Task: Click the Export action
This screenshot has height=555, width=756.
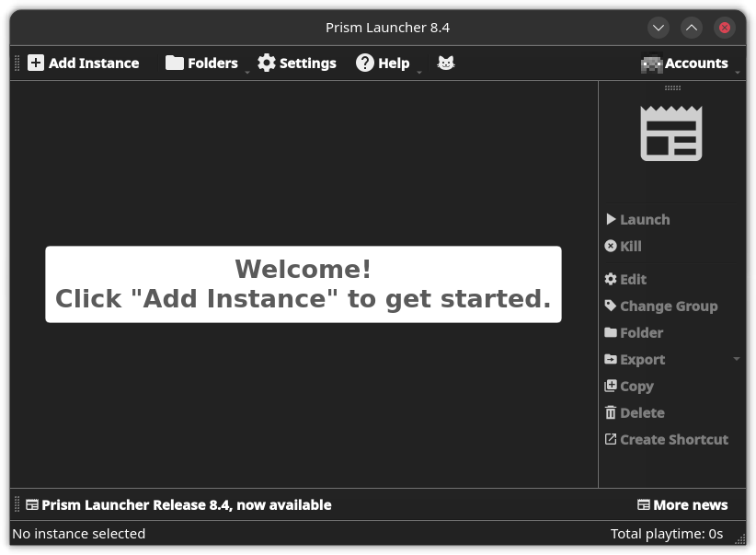Action: [635, 360]
